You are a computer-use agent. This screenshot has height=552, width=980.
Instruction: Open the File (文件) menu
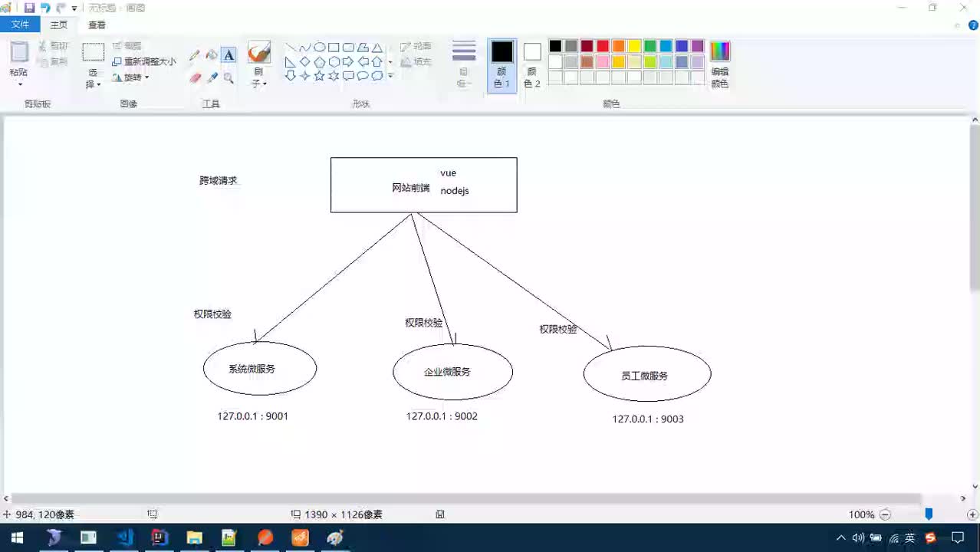point(20,25)
